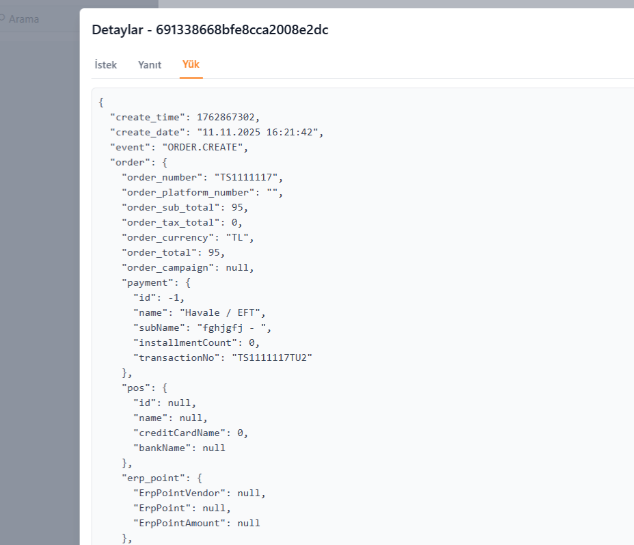Click the Detaylar modal title text
Screen dimensions: 634x545
pos(210,30)
